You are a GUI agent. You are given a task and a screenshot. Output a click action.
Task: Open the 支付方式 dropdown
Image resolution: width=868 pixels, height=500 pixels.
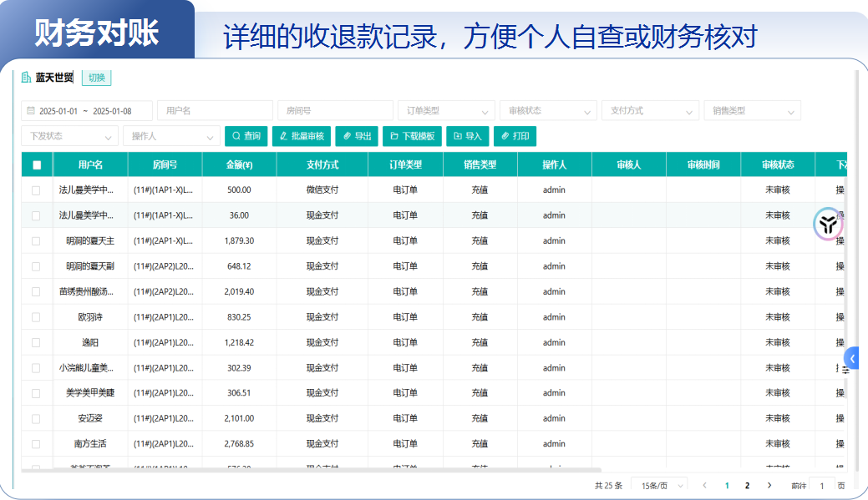[x=650, y=110]
